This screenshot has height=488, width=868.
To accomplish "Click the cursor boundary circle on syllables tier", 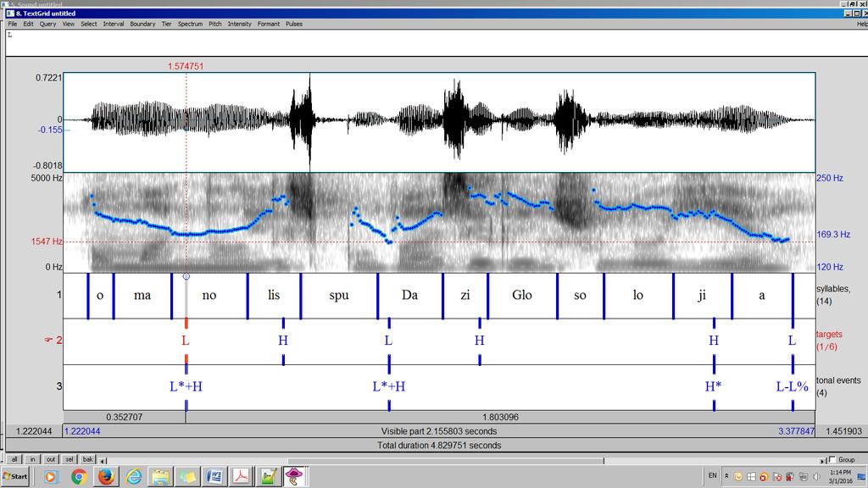I will 186,276.
